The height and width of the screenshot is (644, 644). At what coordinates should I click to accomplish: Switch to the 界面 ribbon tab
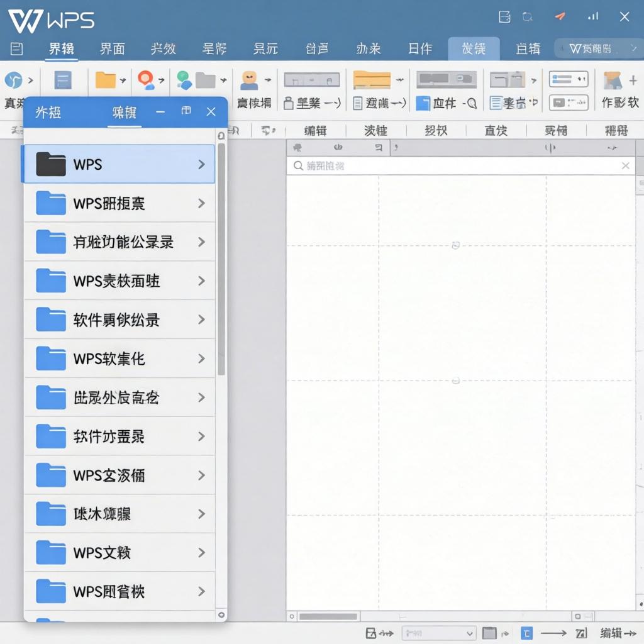[x=112, y=49]
